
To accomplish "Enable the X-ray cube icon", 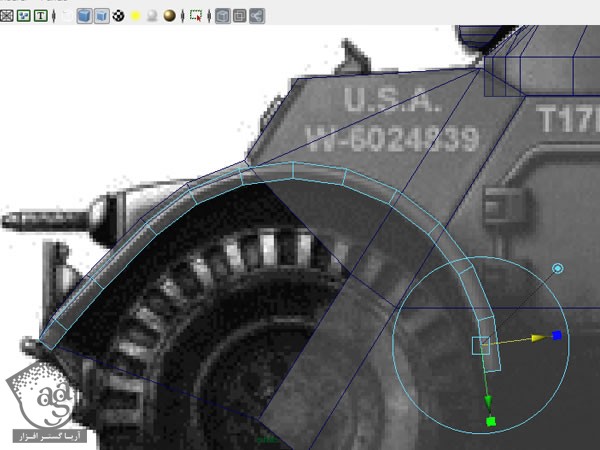I will tap(222, 15).
